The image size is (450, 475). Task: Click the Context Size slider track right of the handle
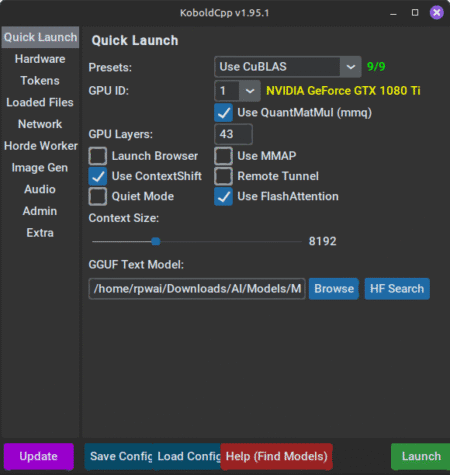231,241
